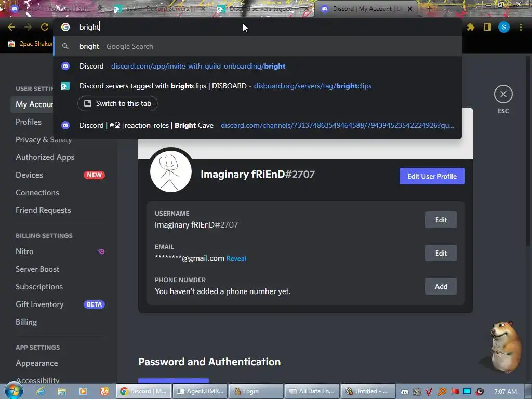This screenshot has width=532, height=399.
Task: Click the Discord system tray icon
Action: (405, 392)
